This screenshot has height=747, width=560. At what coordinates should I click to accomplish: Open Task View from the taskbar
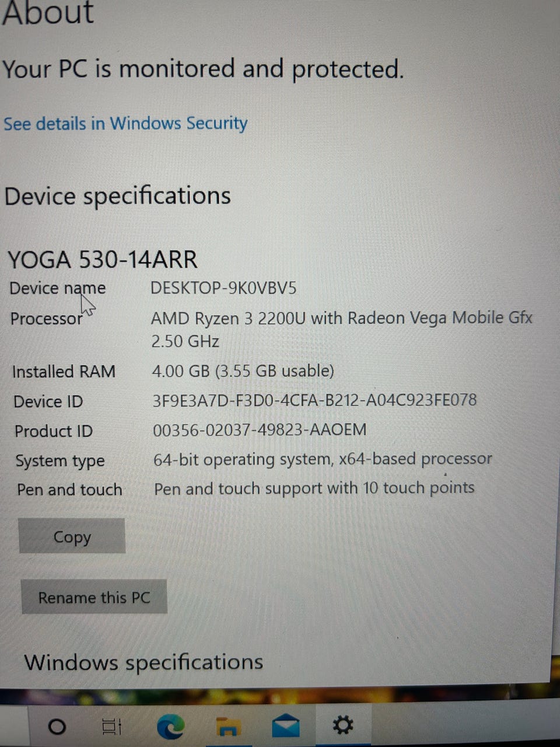(111, 727)
